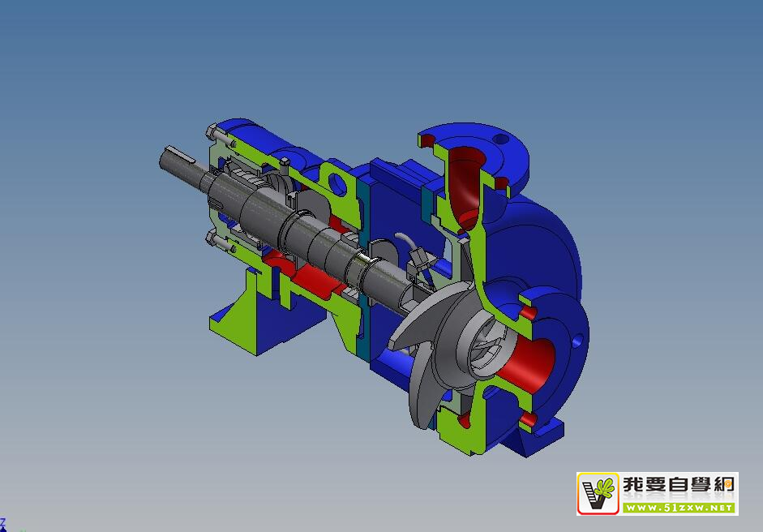The image size is (763, 532).
Task: Select the bolt hole on top discharge flange
Action: click(x=500, y=139)
